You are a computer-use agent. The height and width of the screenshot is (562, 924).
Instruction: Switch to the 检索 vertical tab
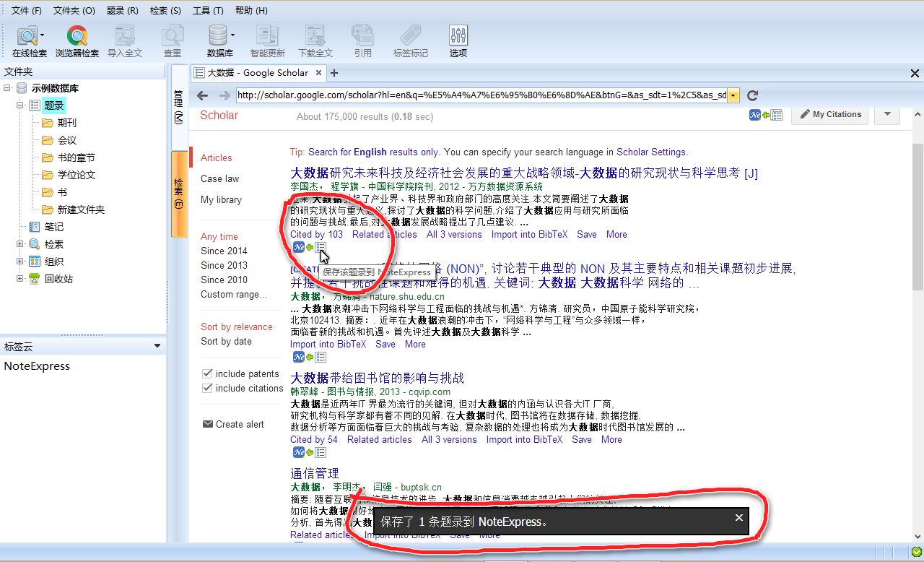click(178, 193)
